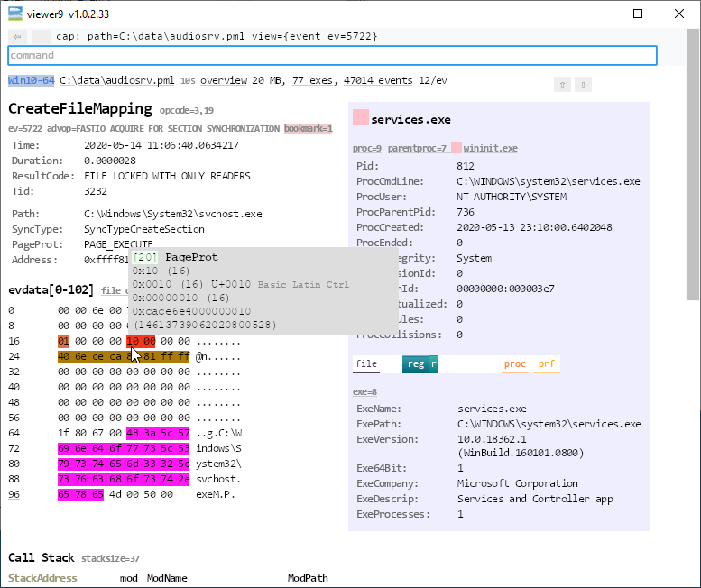
Task: Click the up arrow button
Action: [563, 85]
